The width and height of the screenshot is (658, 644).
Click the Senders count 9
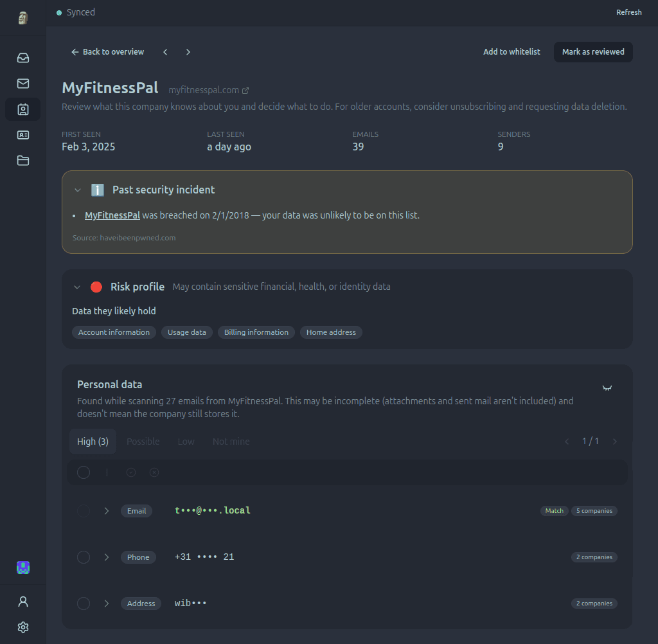pyautogui.click(x=501, y=147)
